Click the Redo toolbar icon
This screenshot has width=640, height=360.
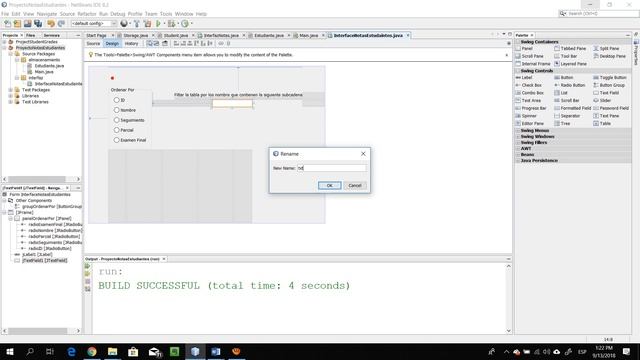click(x=61, y=24)
